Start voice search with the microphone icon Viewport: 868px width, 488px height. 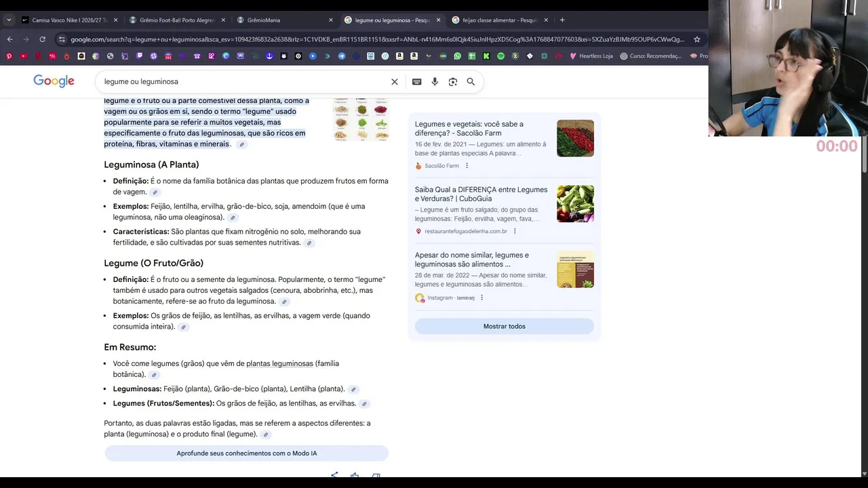click(435, 81)
